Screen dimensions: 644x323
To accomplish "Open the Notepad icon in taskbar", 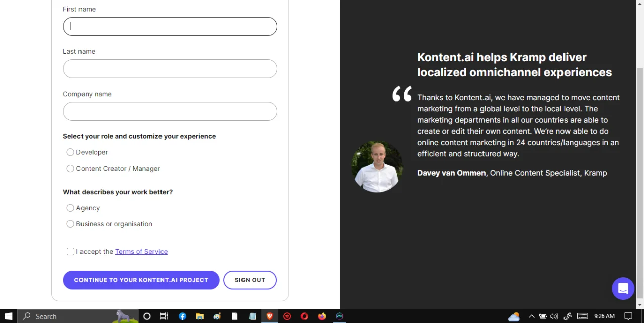I will click(x=252, y=316).
